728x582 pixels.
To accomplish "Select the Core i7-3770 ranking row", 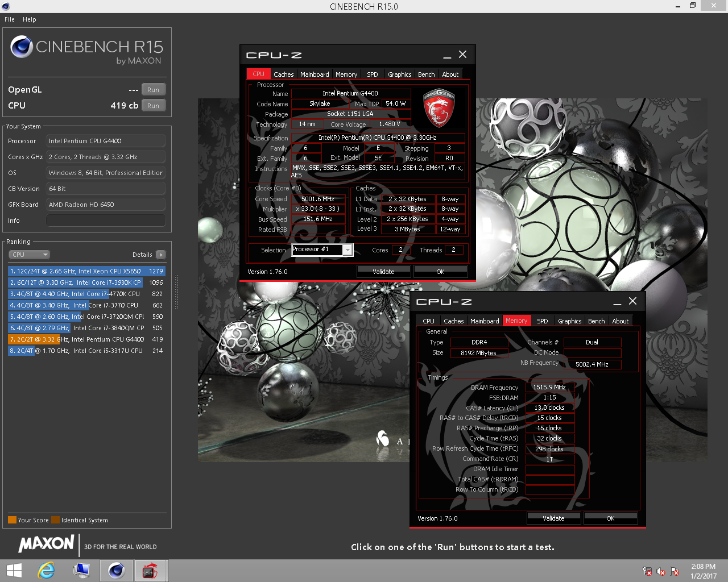I will pos(86,305).
